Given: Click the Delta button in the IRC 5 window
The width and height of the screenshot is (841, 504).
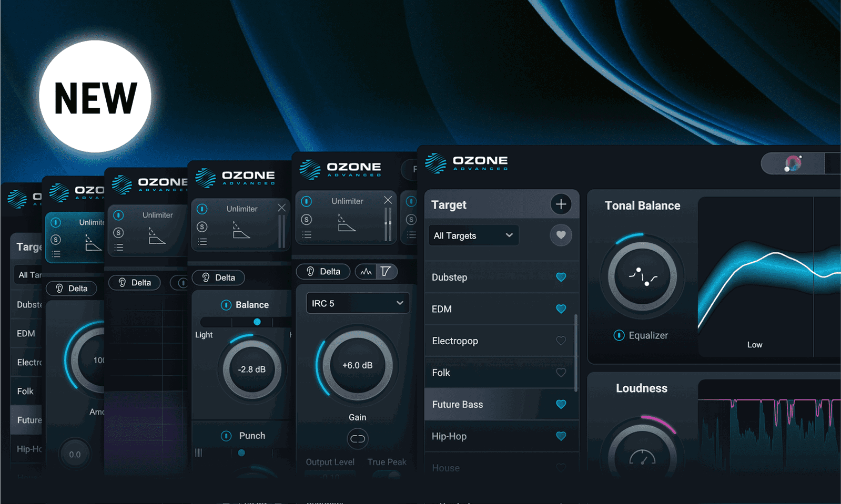Looking at the screenshot, I should (323, 272).
